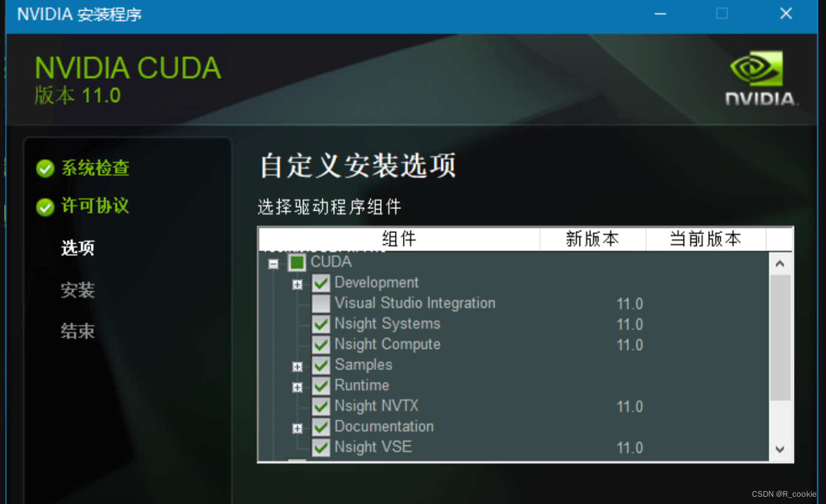Enable the Visual Studio Integration checkbox
This screenshot has width=826, height=504.
(321, 303)
